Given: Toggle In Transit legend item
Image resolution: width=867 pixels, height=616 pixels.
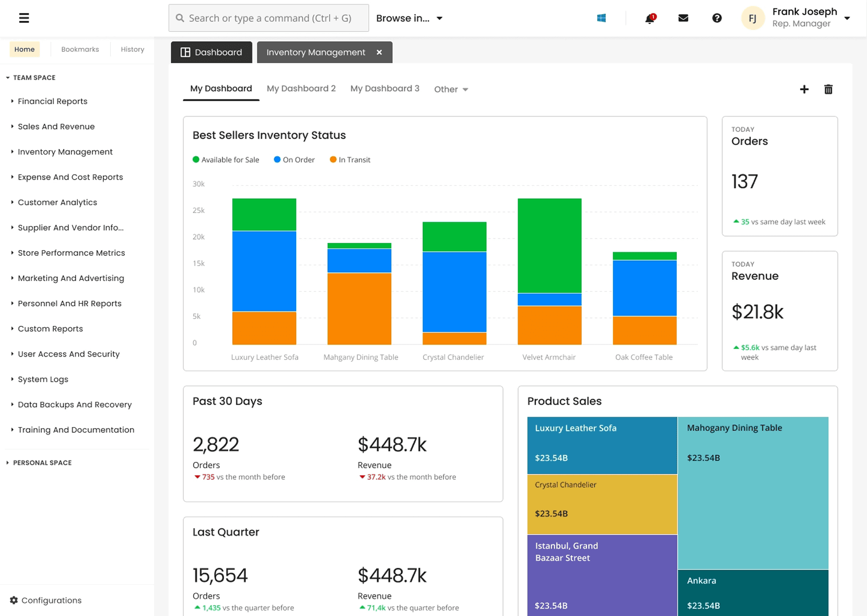Looking at the screenshot, I should coord(350,160).
